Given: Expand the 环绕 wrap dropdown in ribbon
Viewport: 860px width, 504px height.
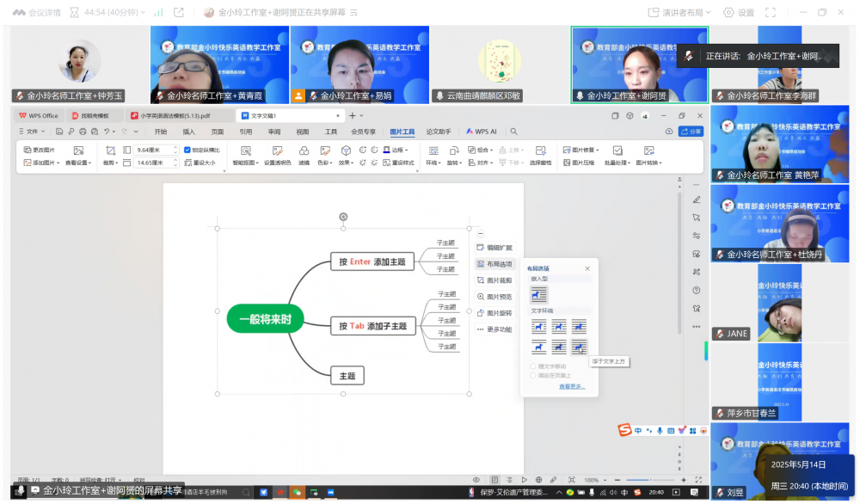Looking at the screenshot, I should tap(433, 162).
